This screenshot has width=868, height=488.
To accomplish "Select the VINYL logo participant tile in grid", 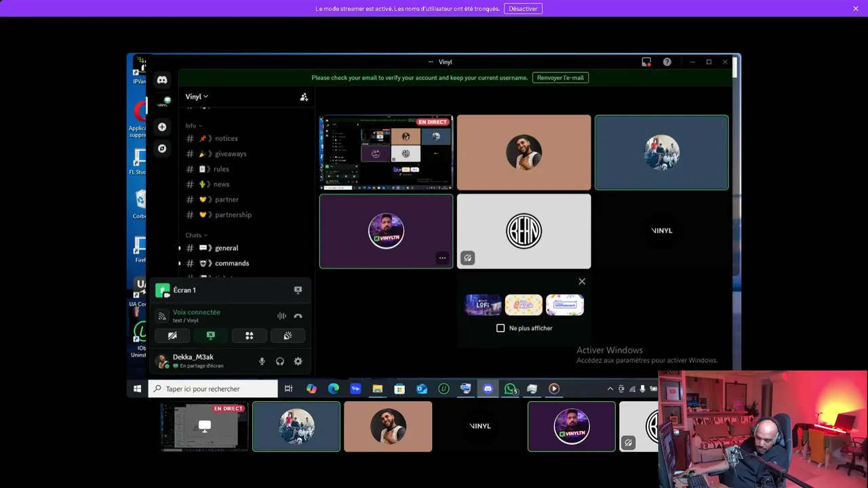I will (x=662, y=231).
